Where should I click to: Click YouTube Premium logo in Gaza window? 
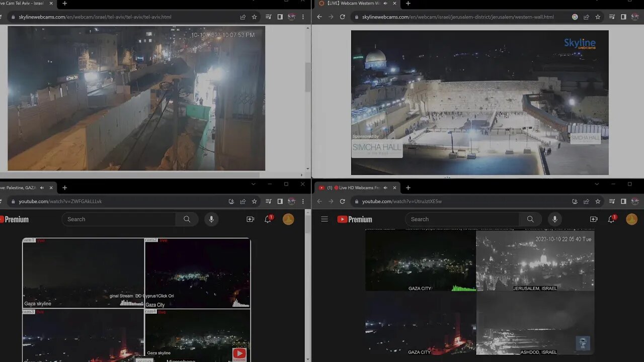click(15, 219)
